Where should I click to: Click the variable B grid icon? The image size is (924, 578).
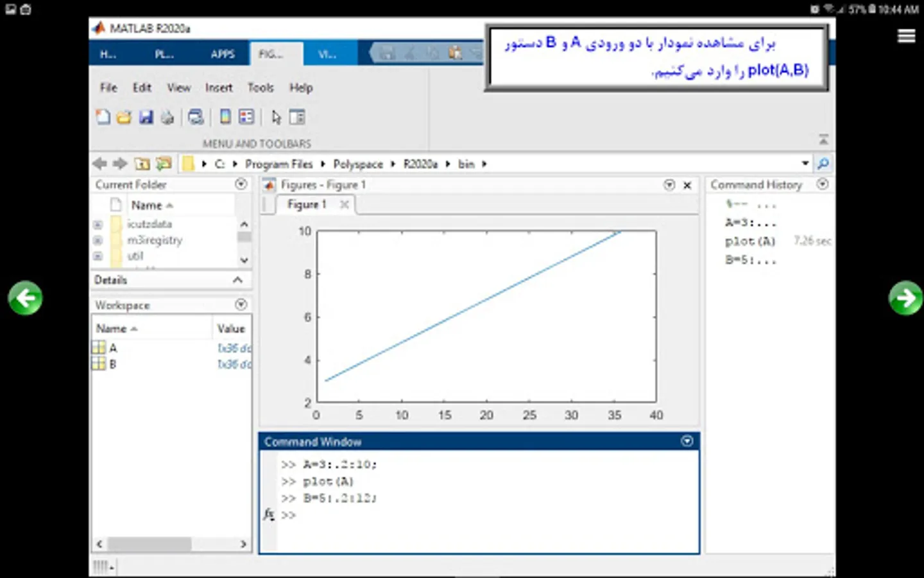99,364
